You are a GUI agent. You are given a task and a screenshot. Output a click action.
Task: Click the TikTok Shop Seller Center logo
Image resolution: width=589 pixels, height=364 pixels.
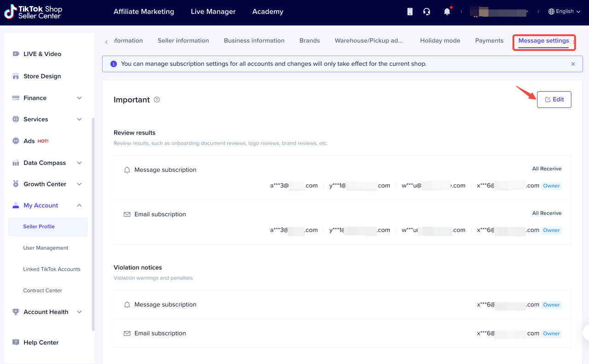click(33, 12)
